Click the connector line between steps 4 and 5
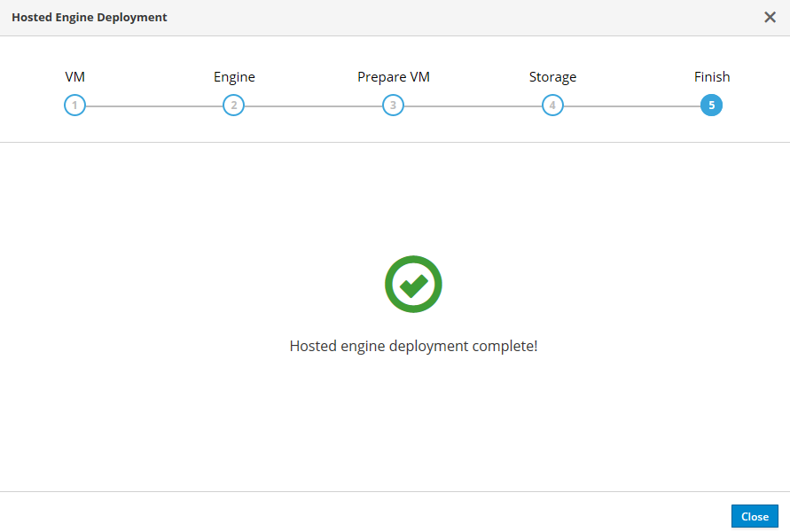 coord(631,106)
